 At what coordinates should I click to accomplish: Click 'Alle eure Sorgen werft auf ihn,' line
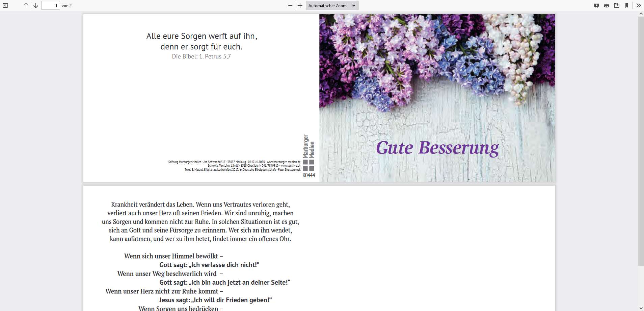(202, 36)
